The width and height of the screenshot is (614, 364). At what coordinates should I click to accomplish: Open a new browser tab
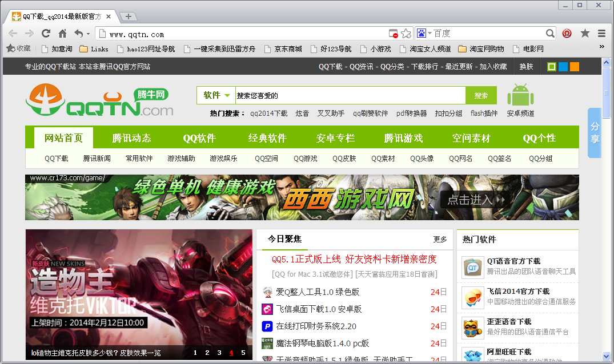pos(128,17)
